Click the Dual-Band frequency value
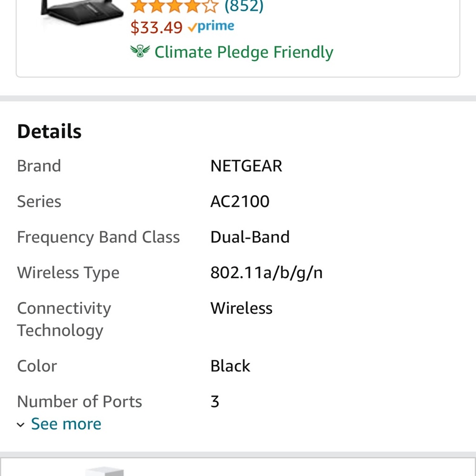The image size is (476, 476). tap(250, 237)
